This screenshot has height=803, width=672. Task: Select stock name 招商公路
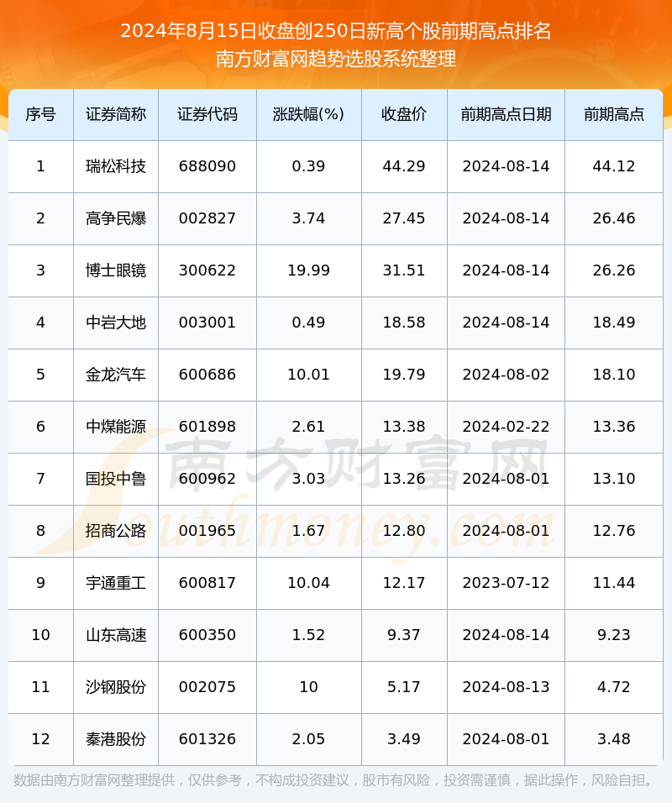[x=116, y=531]
